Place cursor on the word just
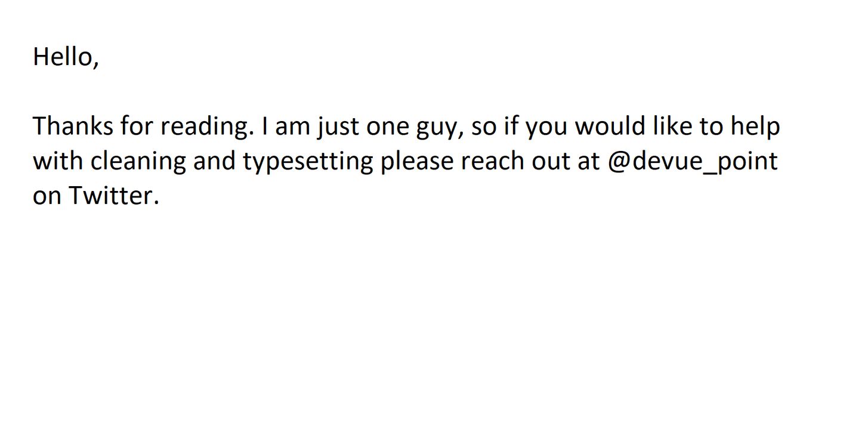 pos(337,127)
